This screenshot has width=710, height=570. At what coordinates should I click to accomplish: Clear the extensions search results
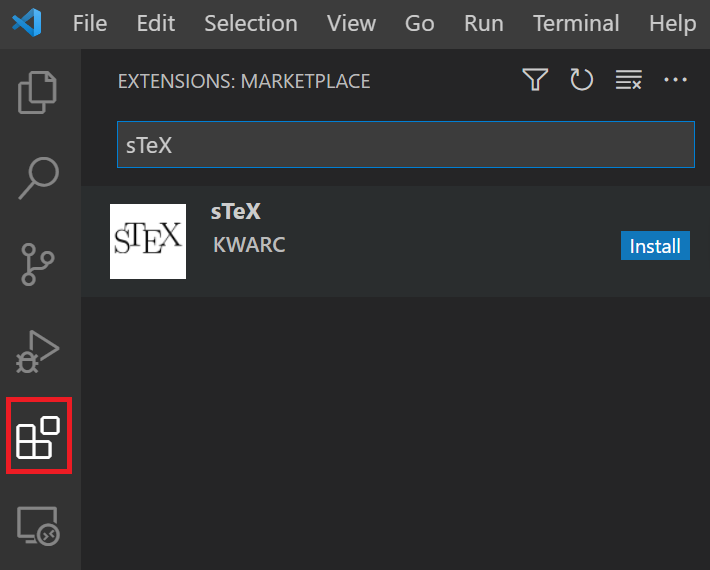(628, 80)
